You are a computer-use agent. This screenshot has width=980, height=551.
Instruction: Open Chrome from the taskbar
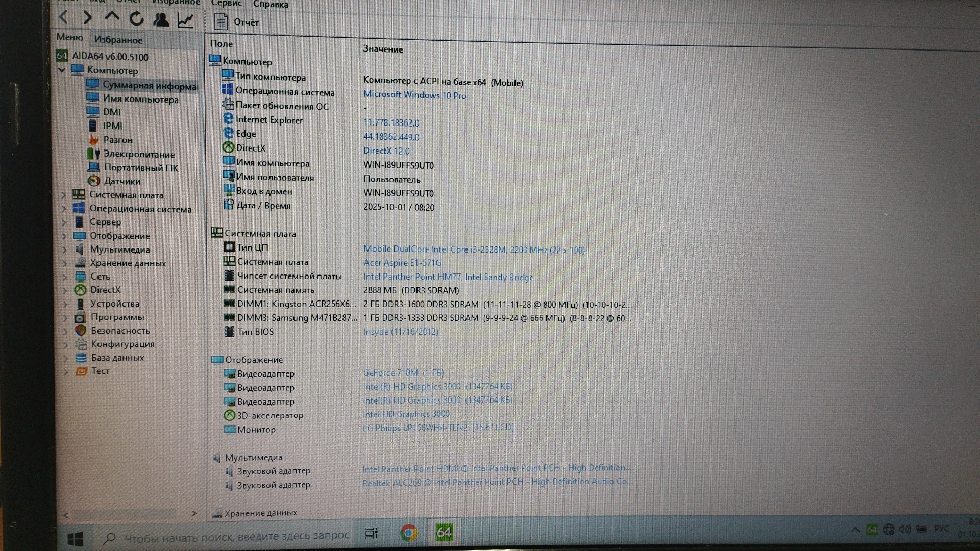(408, 533)
